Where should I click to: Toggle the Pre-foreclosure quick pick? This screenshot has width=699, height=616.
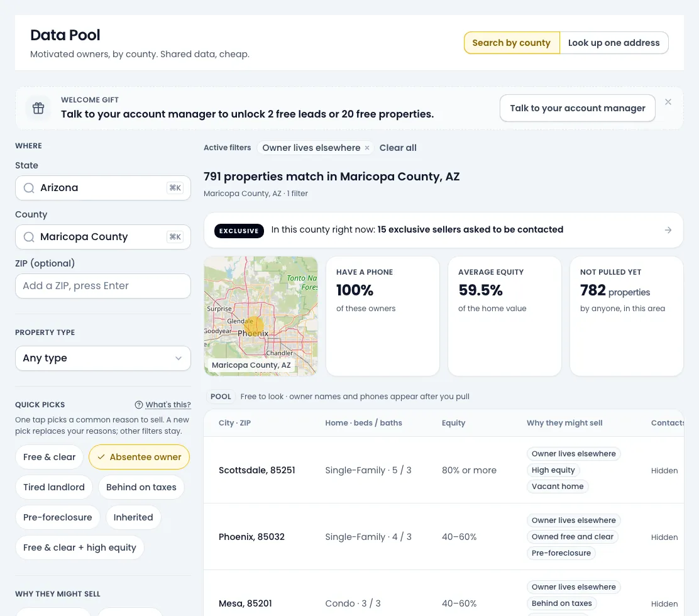pyautogui.click(x=57, y=517)
